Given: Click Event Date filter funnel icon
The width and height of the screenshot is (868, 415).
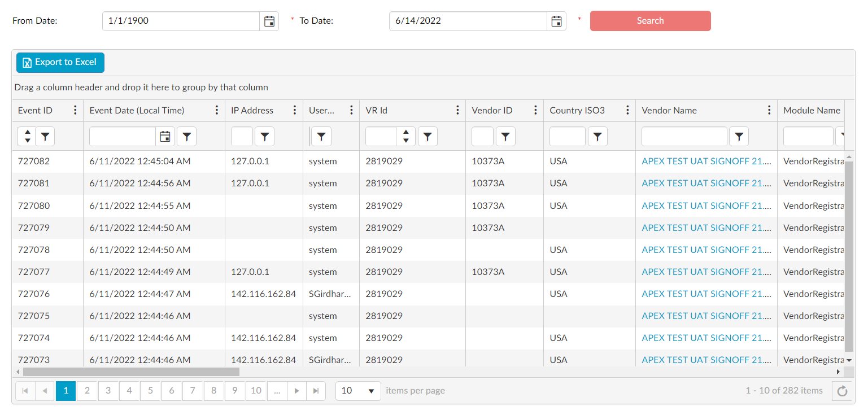Looking at the screenshot, I should pos(187,137).
